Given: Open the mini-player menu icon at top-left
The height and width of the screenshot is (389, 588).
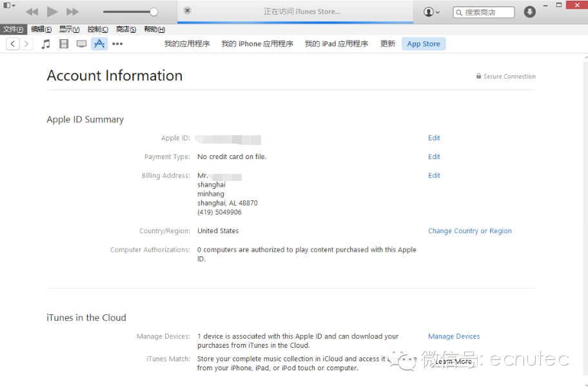Looking at the screenshot, I should [x=10, y=5].
